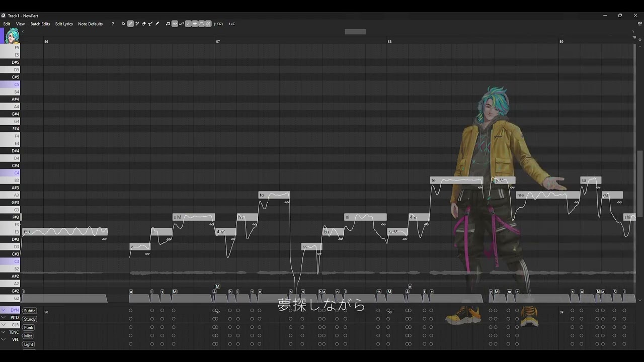Click the C5 piano key
This screenshot has width=644, height=362.
coord(10,84)
